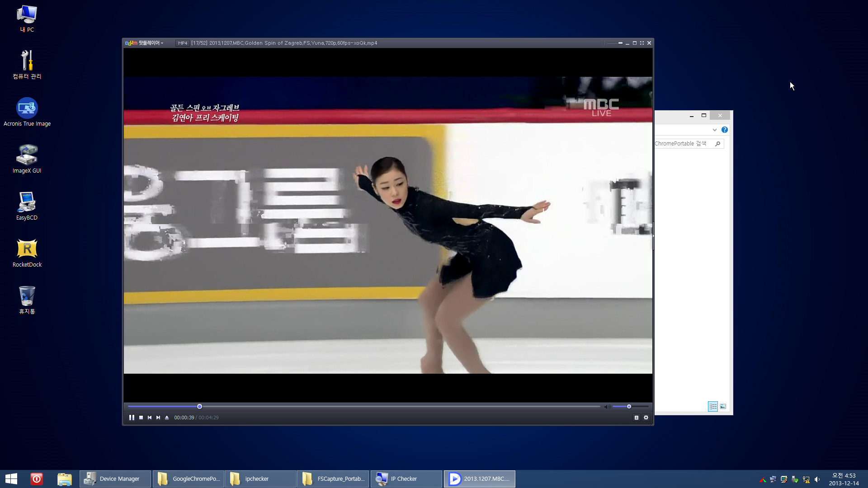868x488 pixels.
Task: Open the playlist panel icon
Action: point(637,418)
